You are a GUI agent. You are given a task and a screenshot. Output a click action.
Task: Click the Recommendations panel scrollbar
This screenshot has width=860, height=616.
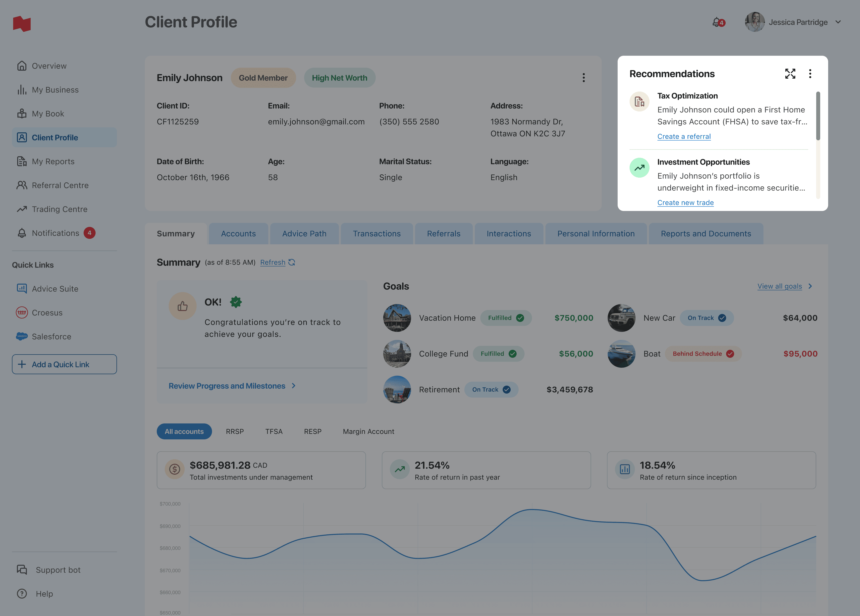click(818, 116)
